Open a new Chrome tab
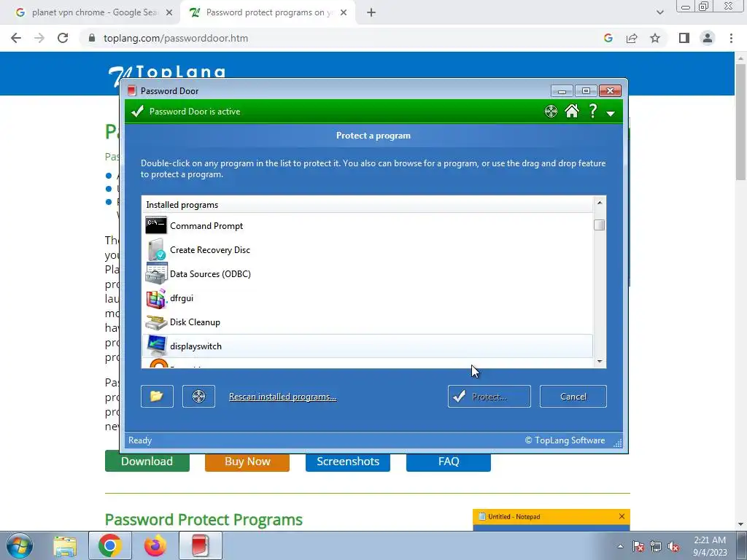This screenshot has height=560, width=747. click(x=371, y=13)
